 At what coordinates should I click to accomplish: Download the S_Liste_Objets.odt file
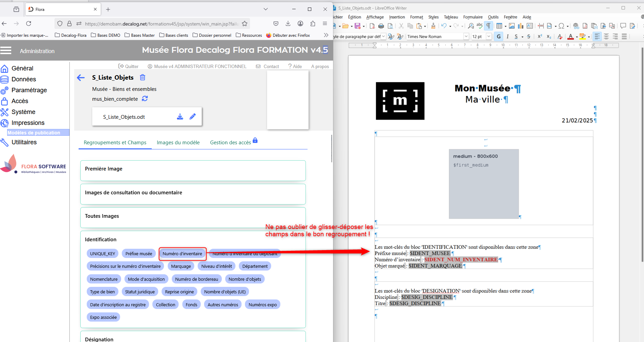click(180, 117)
